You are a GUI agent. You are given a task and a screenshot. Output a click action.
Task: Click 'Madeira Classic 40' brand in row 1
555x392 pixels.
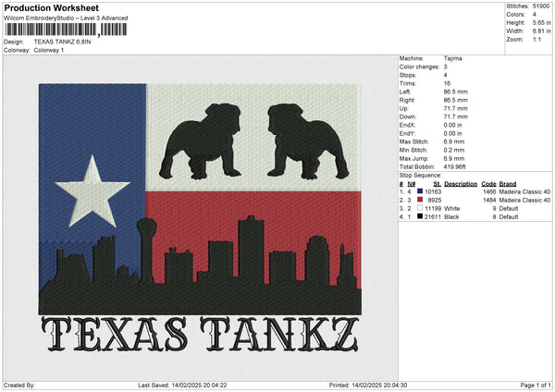pyautogui.click(x=524, y=191)
